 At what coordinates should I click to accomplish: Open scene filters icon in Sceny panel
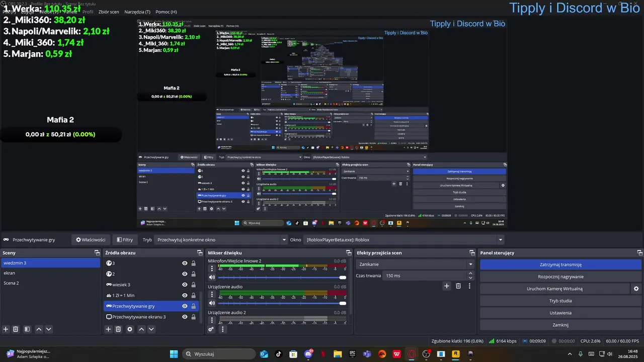coord(27,329)
